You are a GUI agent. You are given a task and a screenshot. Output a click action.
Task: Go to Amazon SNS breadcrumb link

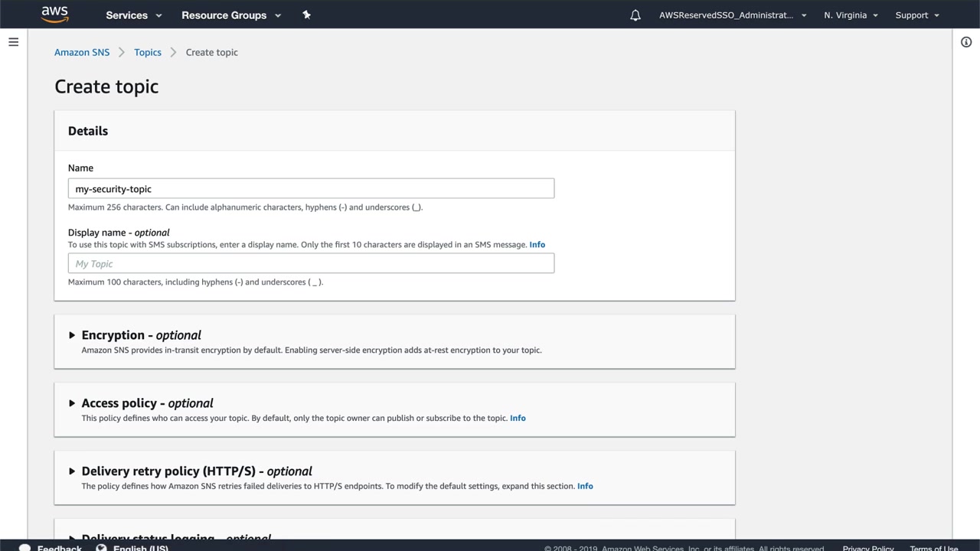tap(82, 52)
